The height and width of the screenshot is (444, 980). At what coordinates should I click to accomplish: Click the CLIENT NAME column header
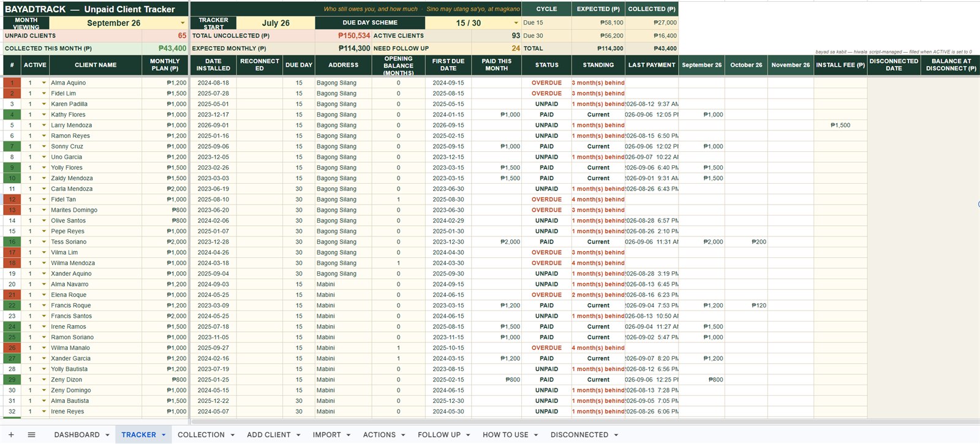point(96,65)
